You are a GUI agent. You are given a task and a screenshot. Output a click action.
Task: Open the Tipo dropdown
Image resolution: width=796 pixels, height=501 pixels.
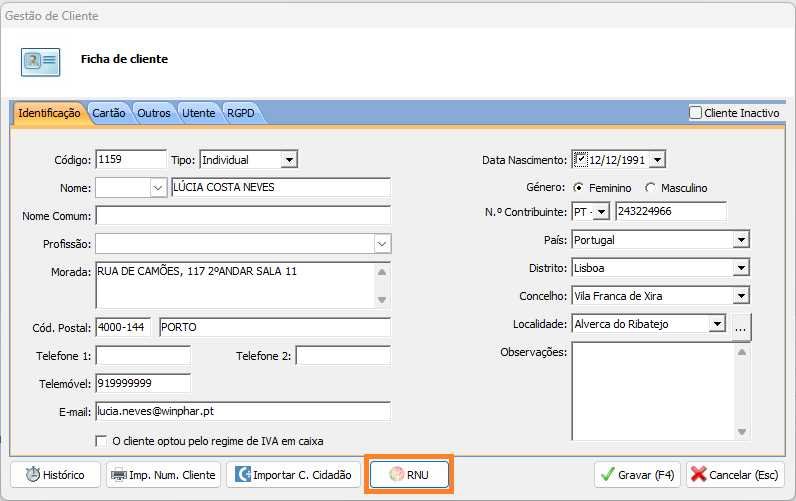coord(288,159)
